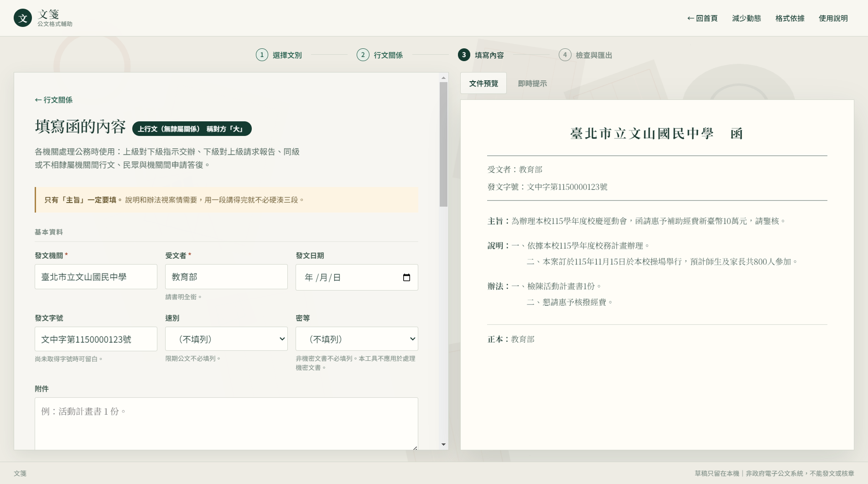This screenshot has height=484, width=868.
Task: Go back via ←回首頁 link
Action: pyautogui.click(x=702, y=18)
